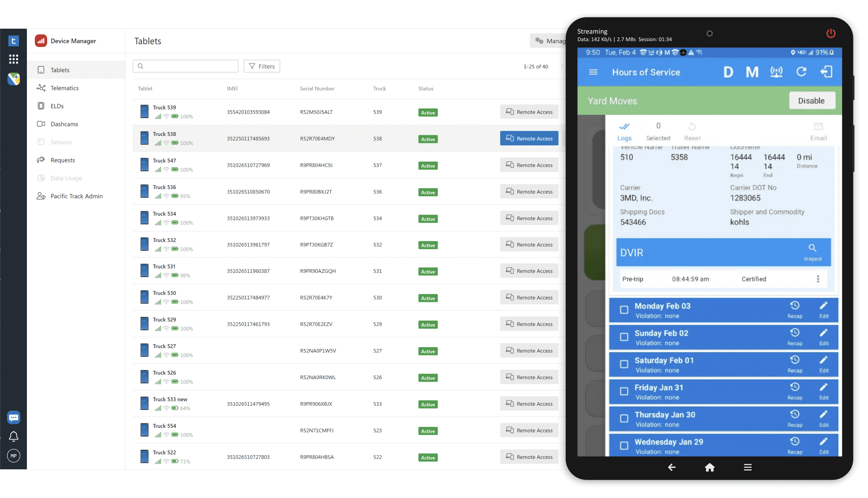Click the DVIR Inspect search icon
868x498 pixels.
point(812,248)
